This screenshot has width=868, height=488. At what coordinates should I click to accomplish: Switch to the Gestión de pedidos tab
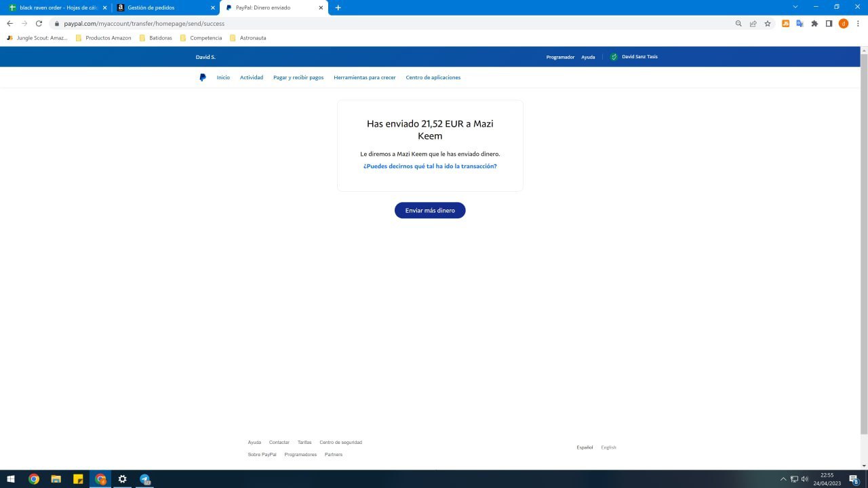pyautogui.click(x=163, y=7)
